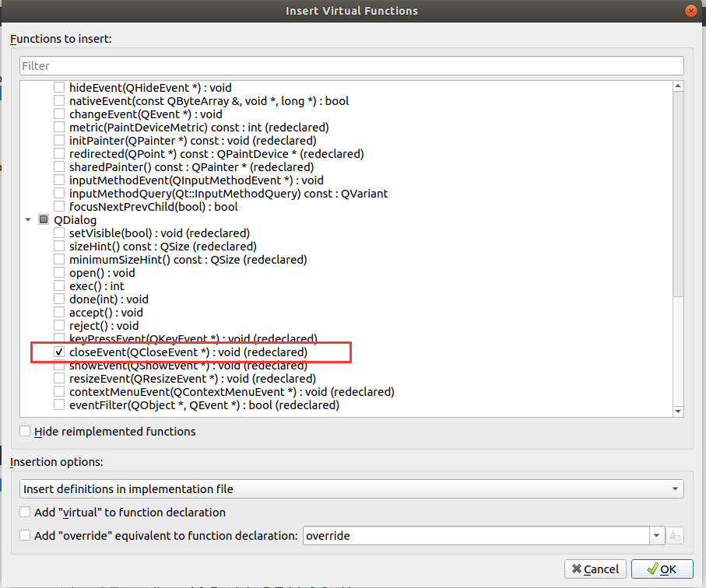
Task: Select initPainter(QPainter *) checkbox
Action: pyautogui.click(x=59, y=140)
